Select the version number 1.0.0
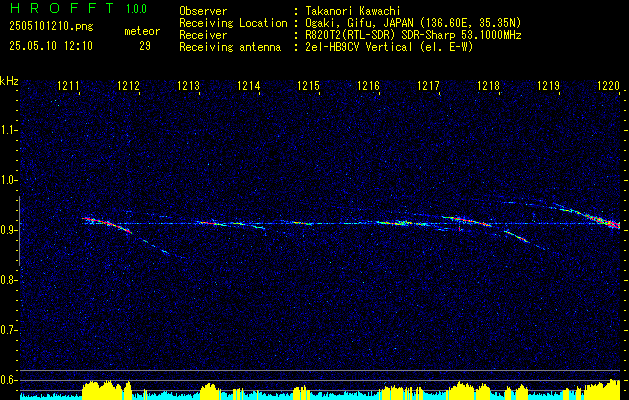Viewport: 629px width, 400px height. (x=136, y=9)
